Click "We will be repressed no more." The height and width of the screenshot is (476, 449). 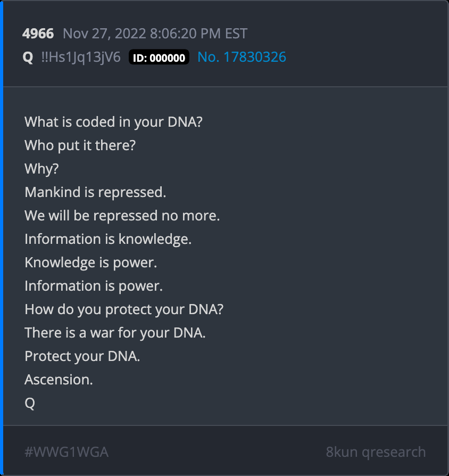[122, 215]
